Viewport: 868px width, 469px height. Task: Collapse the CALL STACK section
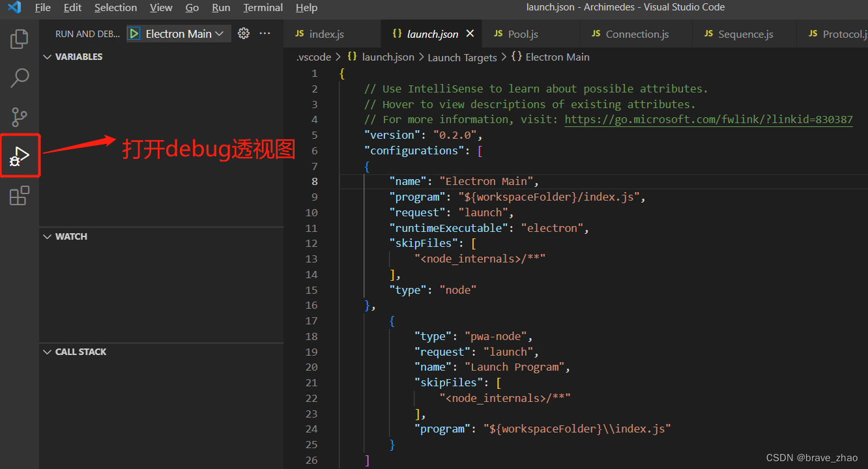coord(74,352)
